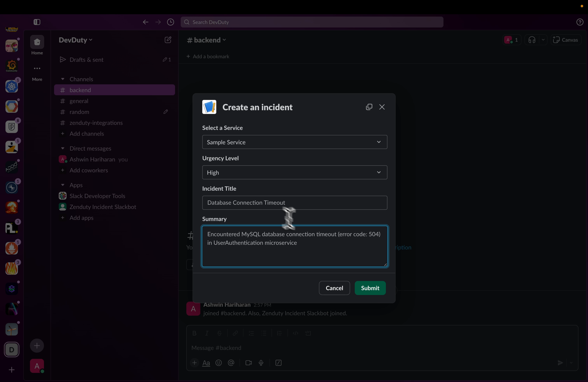Record a video clip

(x=248, y=363)
